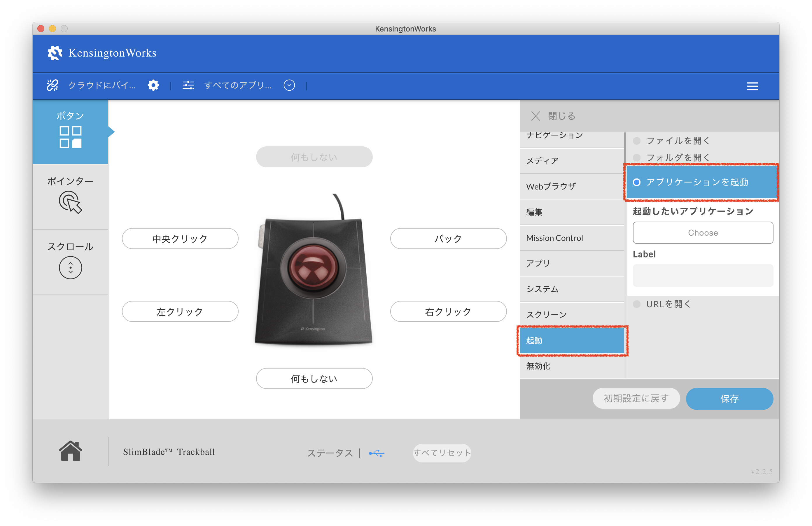Screen dimensions: 812x526
Task: Select the フォルダを開く radio option
Action: tap(637, 157)
